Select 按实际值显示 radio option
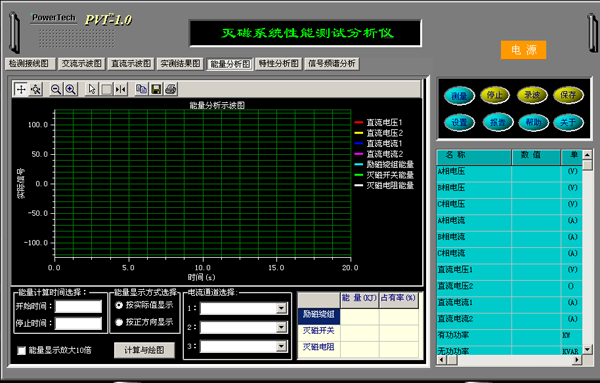The width and height of the screenshot is (600, 383). 119,305
